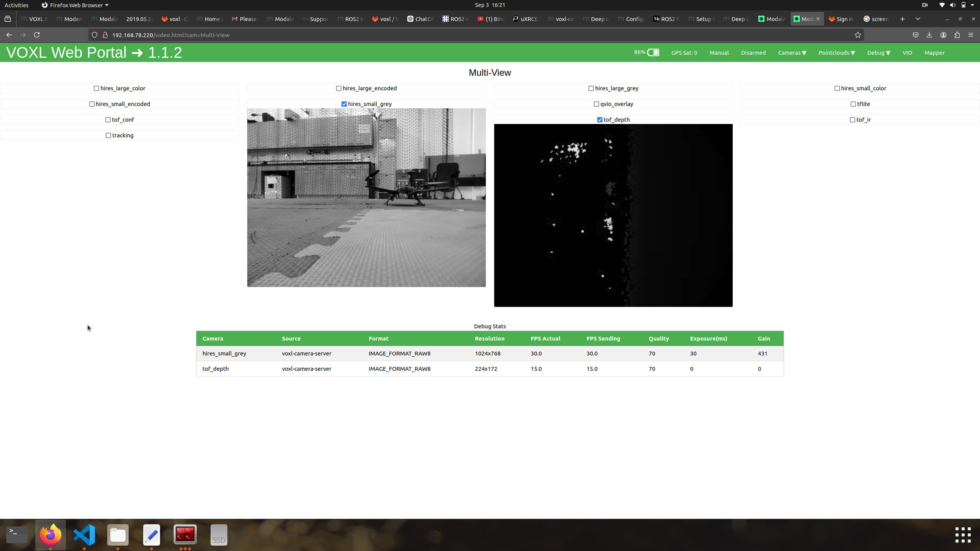
Task: Open the Firefox hamburger menu
Action: click(x=971, y=35)
